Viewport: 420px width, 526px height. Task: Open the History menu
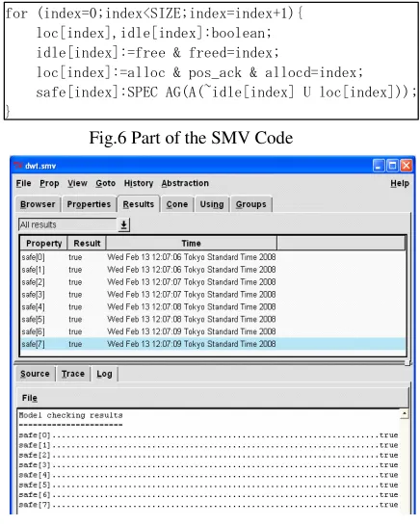[139, 183]
